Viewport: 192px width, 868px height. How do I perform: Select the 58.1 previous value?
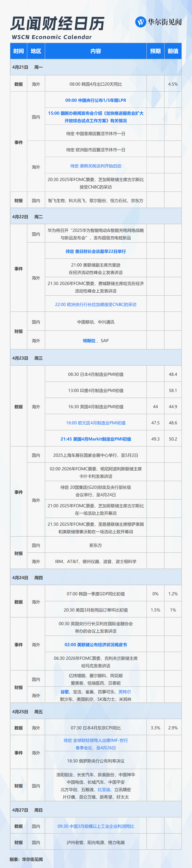[173, 390]
